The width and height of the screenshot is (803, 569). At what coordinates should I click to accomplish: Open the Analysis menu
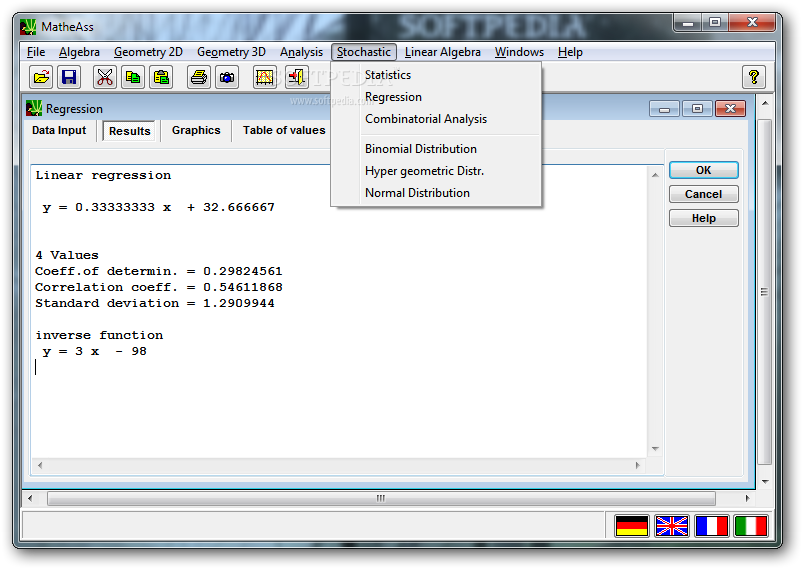point(301,52)
